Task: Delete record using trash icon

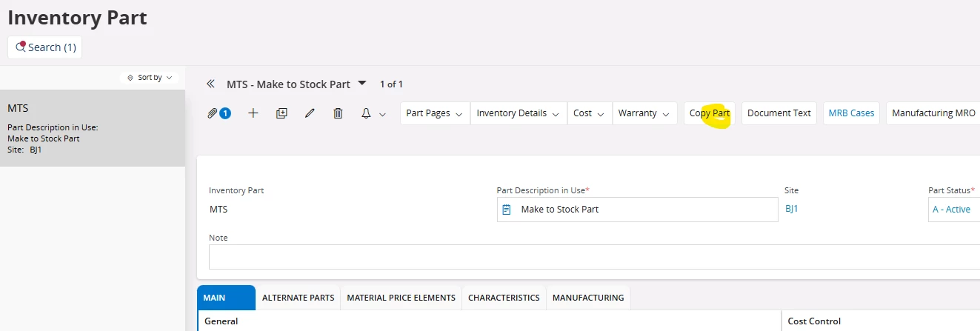Action: (338, 113)
